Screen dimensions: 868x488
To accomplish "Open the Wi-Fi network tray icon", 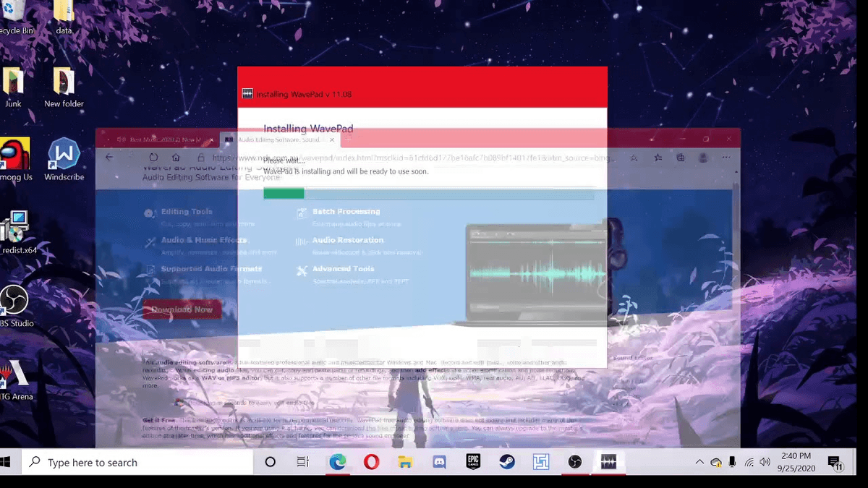I will (749, 463).
